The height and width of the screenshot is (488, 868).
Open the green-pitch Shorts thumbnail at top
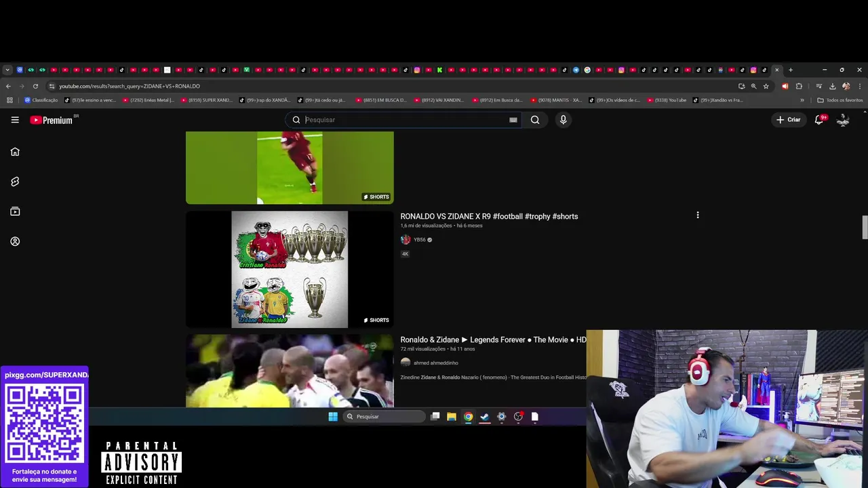tap(290, 167)
